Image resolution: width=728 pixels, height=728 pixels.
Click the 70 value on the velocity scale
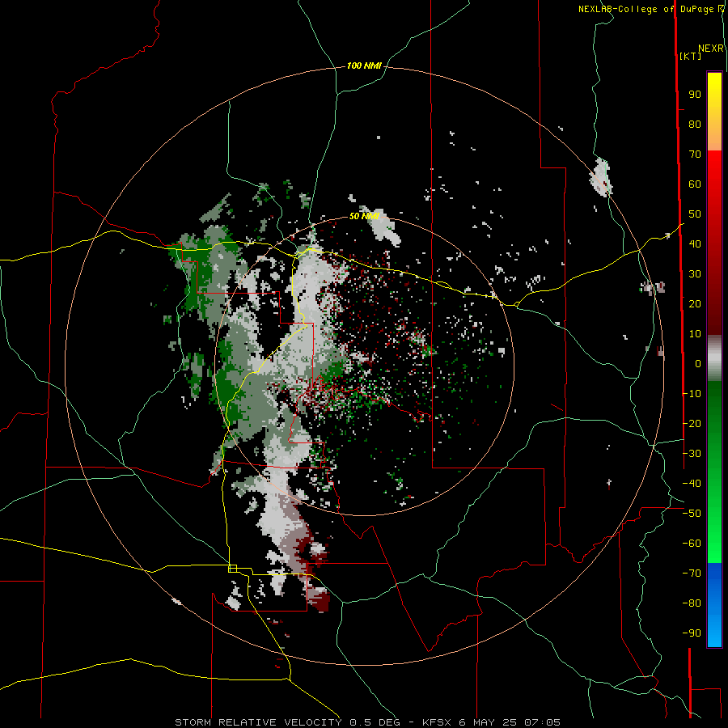(695, 154)
